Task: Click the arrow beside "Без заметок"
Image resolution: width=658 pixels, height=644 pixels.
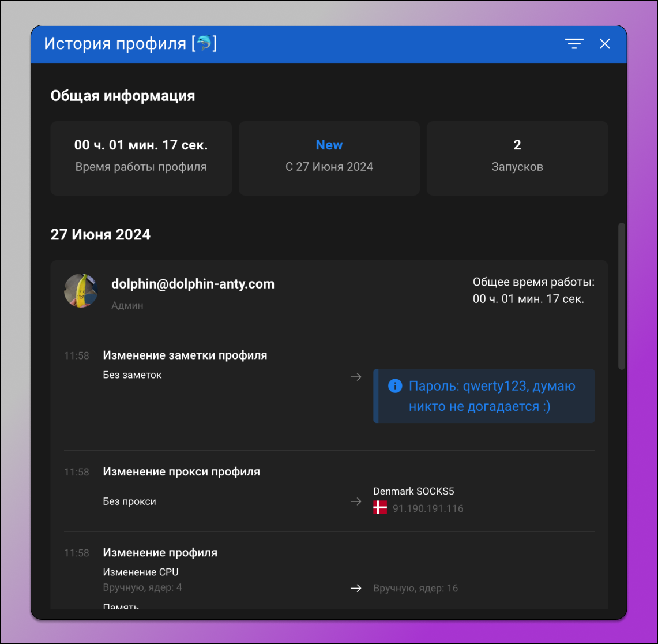Action: (356, 376)
